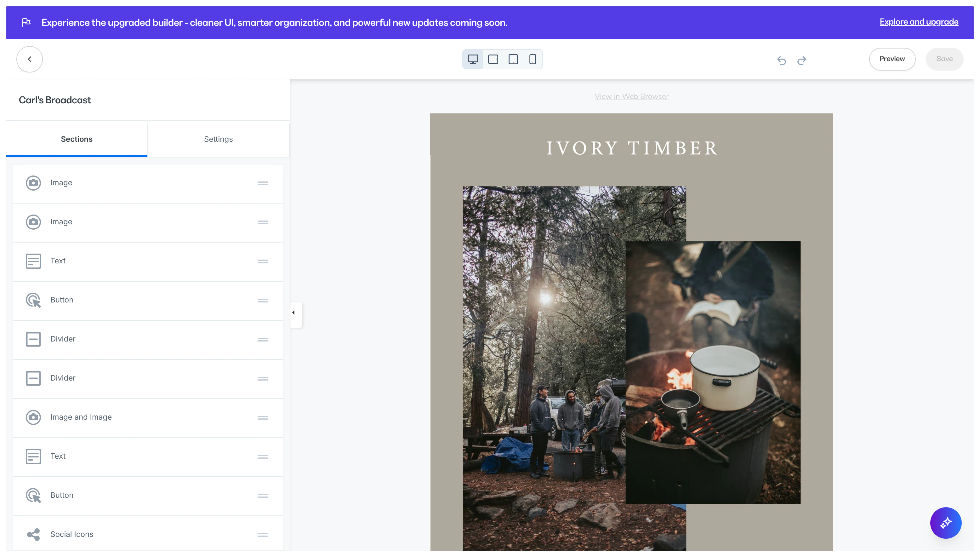Click View in Web Browser link

(x=631, y=96)
